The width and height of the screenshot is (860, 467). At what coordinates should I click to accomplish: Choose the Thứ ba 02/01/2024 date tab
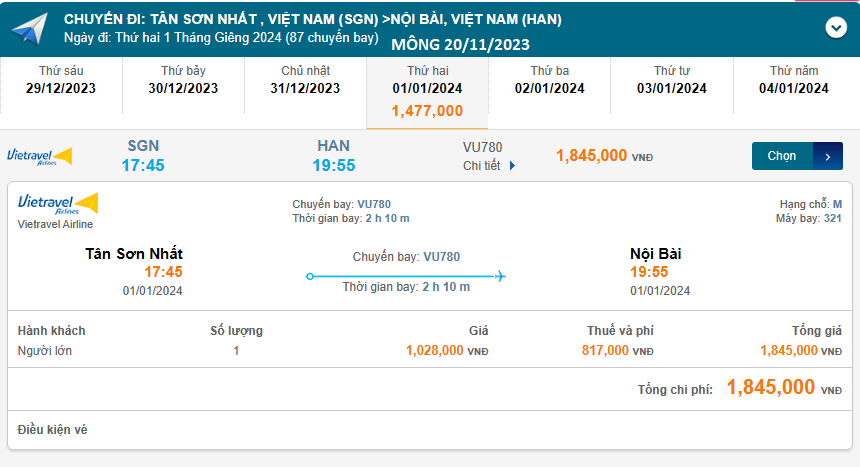(549, 80)
